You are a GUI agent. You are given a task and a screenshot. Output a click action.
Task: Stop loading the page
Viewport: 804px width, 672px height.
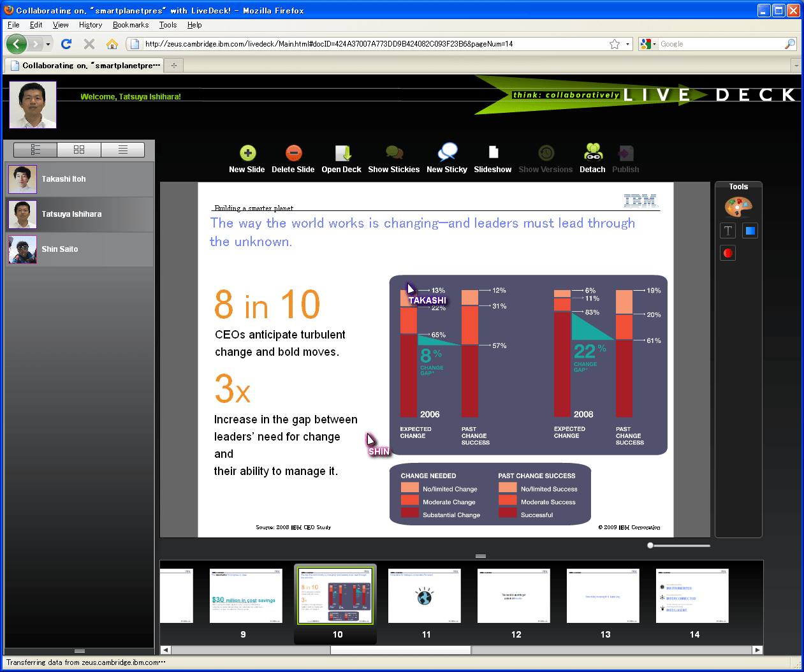[89, 44]
